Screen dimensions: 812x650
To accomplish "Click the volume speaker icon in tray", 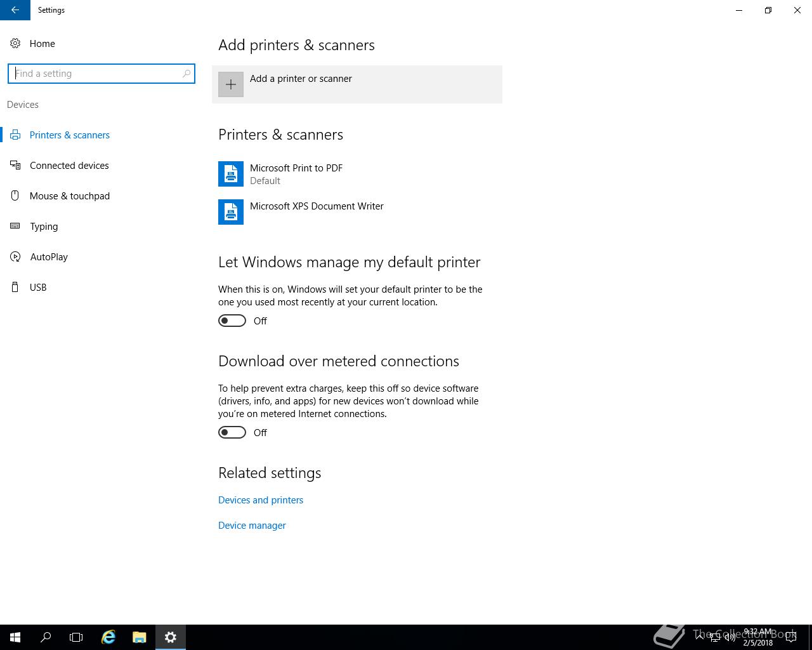I will (x=730, y=637).
